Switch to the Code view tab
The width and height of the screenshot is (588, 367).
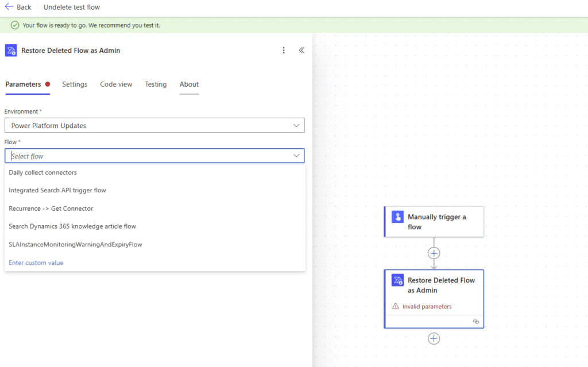[116, 84]
